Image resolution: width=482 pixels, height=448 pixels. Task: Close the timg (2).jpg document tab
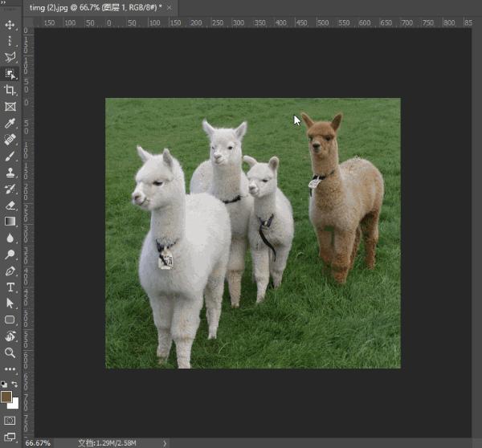[x=169, y=8]
